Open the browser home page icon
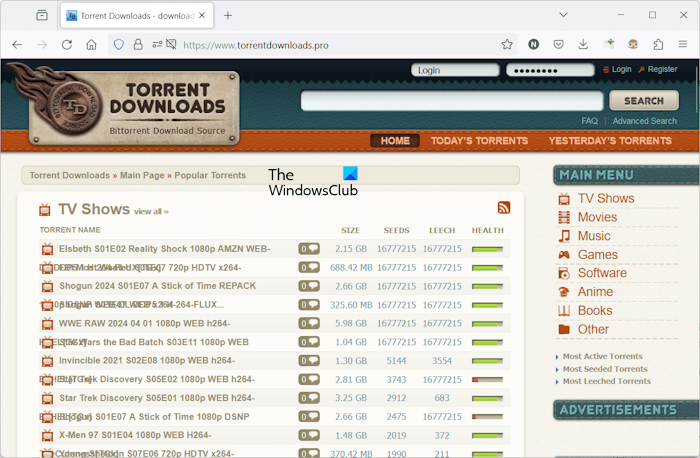This screenshot has height=458, width=700. click(92, 45)
